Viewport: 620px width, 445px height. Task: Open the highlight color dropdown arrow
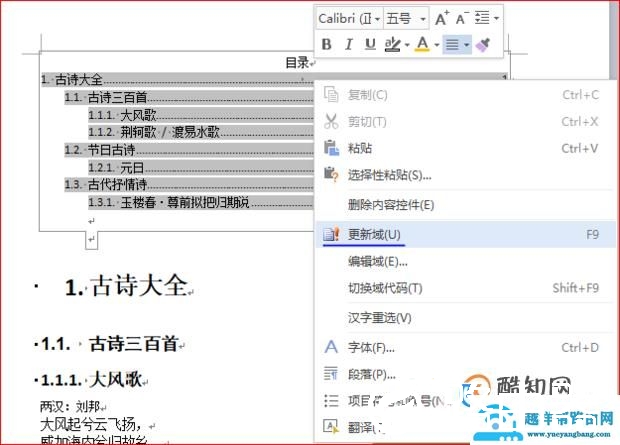click(x=406, y=45)
